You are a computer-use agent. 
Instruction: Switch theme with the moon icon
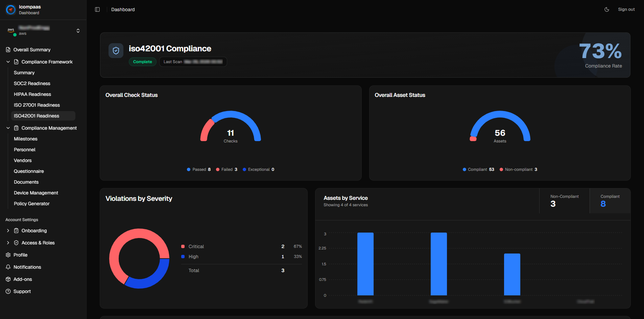click(607, 9)
